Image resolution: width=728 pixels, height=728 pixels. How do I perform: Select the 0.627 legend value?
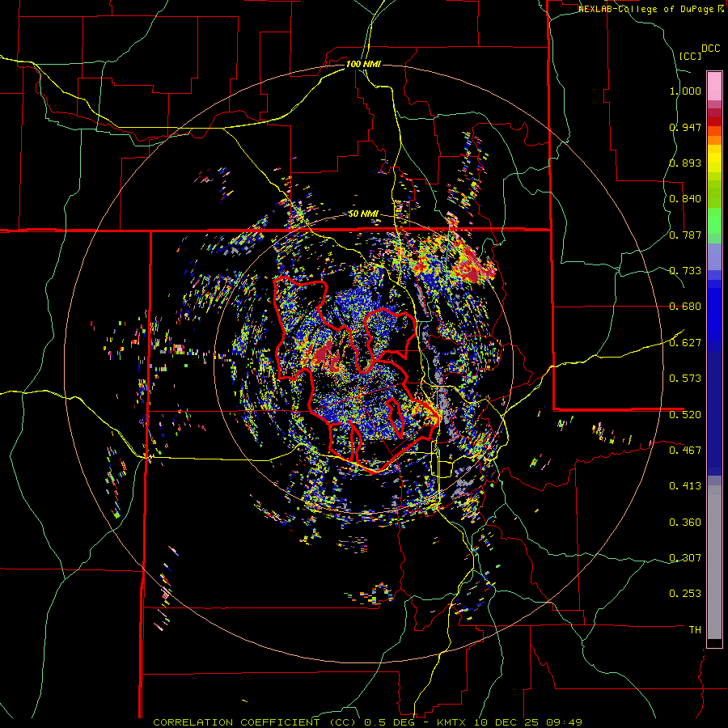(685, 343)
